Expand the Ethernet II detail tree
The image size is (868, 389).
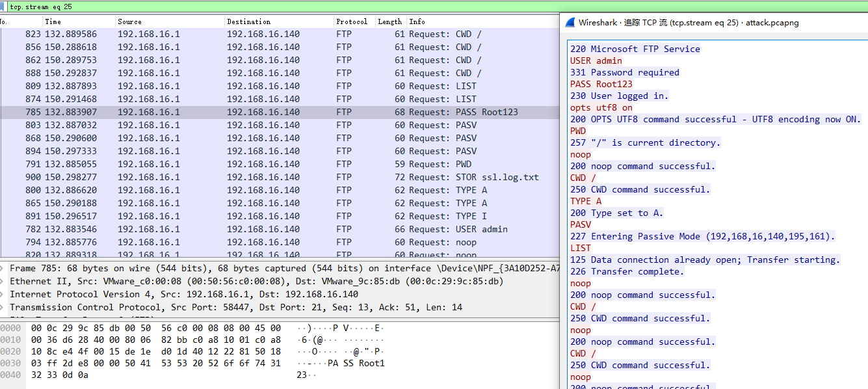click(3, 281)
